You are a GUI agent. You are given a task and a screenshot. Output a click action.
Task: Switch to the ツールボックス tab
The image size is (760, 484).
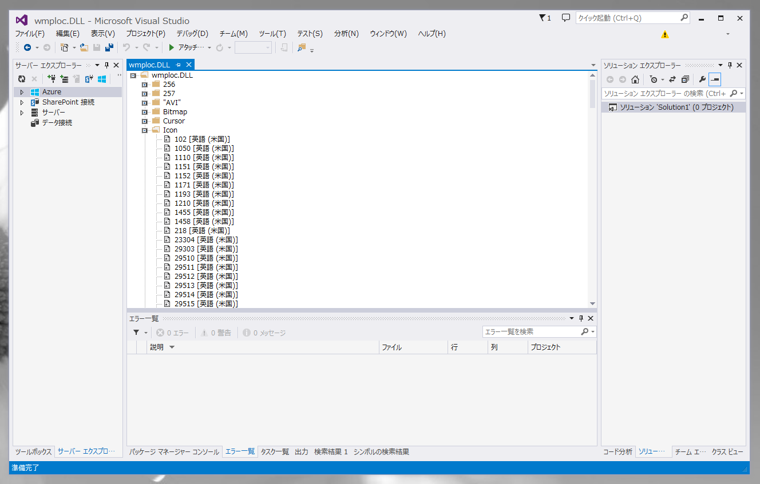[33, 452]
